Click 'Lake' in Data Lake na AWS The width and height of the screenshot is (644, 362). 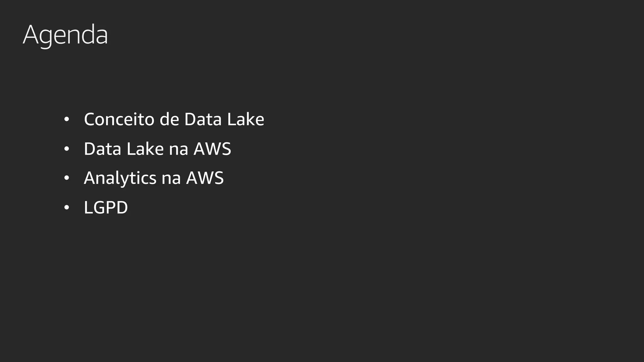pos(145,149)
